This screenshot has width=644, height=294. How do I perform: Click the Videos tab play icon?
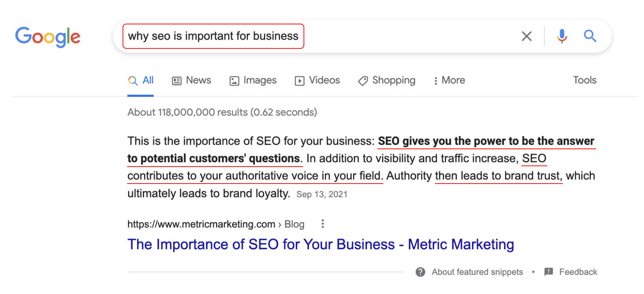point(299,81)
